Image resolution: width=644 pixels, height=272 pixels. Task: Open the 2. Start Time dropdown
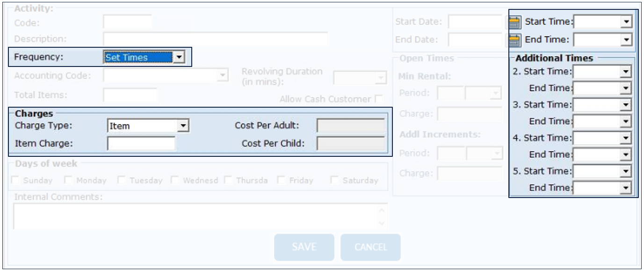pos(626,72)
